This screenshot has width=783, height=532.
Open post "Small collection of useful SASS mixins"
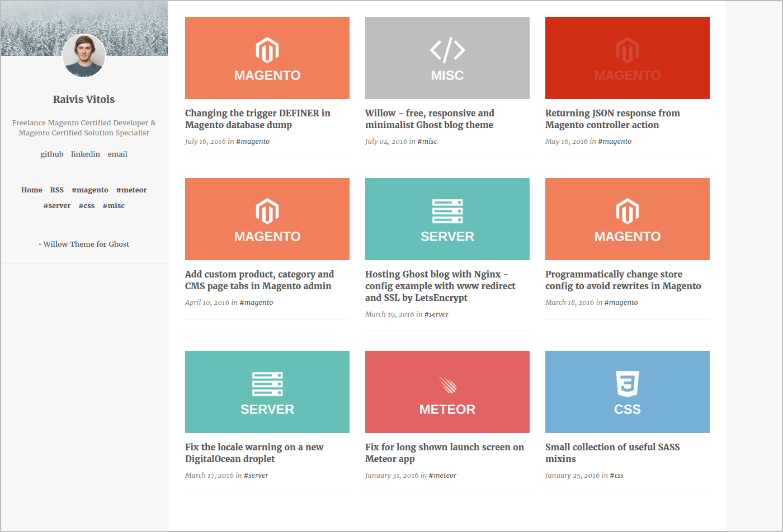(x=612, y=453)
